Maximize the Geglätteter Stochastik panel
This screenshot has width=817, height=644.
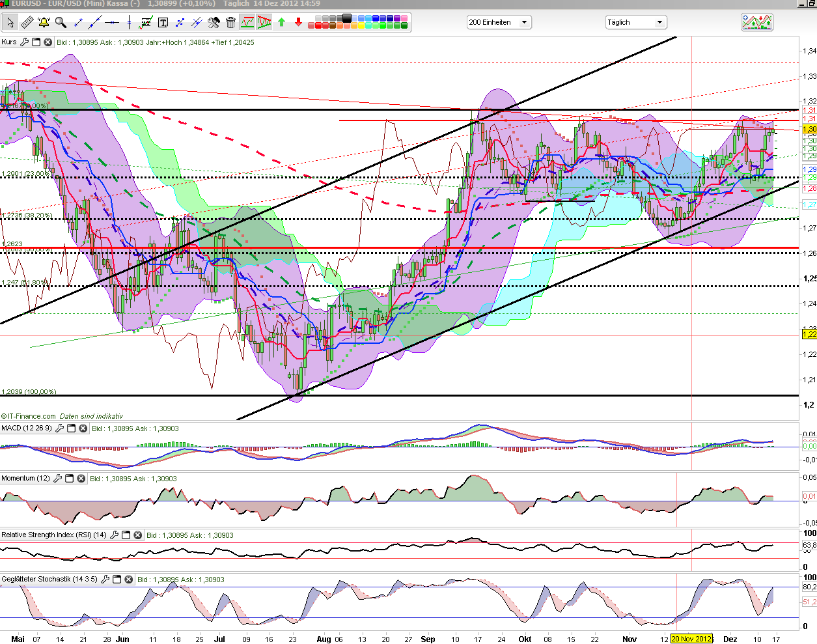[117, 580]
